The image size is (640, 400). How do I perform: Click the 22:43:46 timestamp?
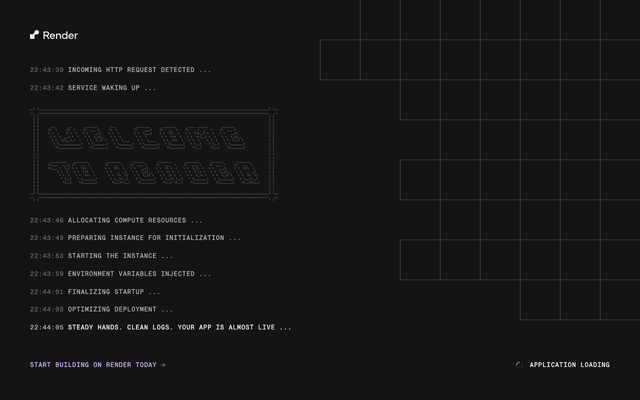click(47, 220)
